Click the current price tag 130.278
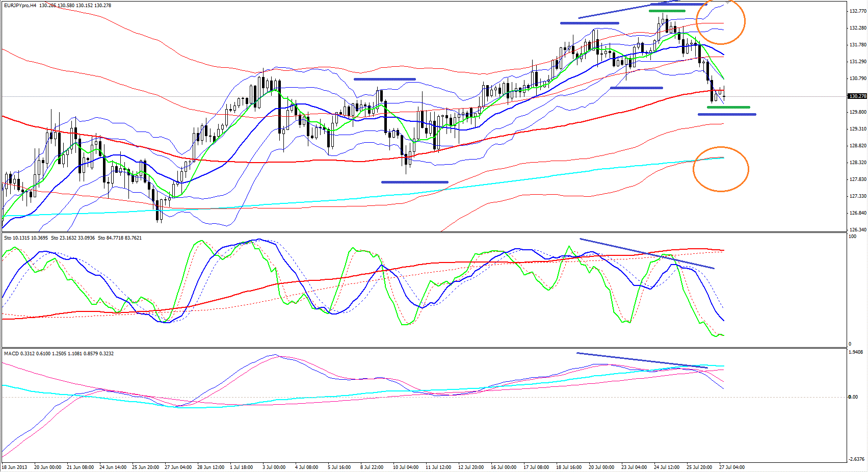This screenshot has width=868, height=472. click(x=857, y=96)
